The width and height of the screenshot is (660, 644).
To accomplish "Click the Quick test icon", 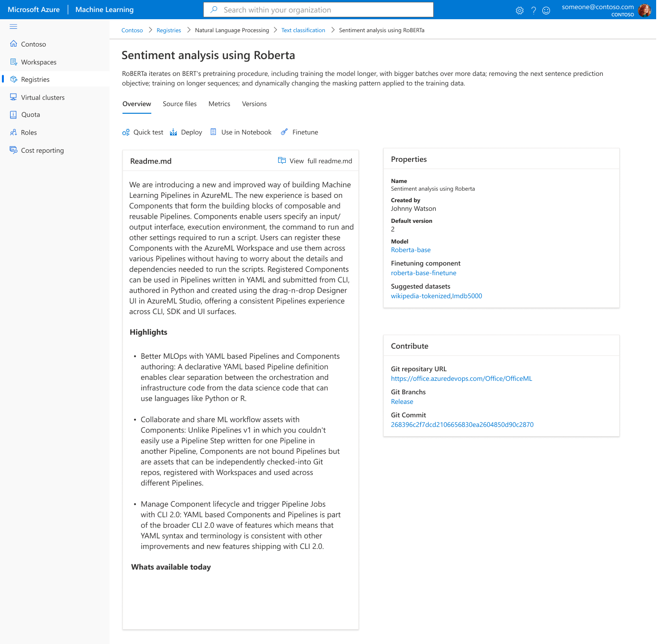I will (x=126, y=132).
